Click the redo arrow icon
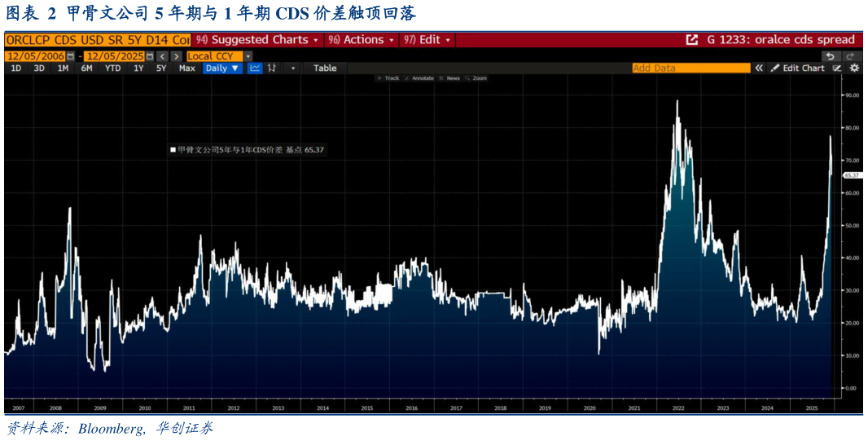 click(851, 56)
